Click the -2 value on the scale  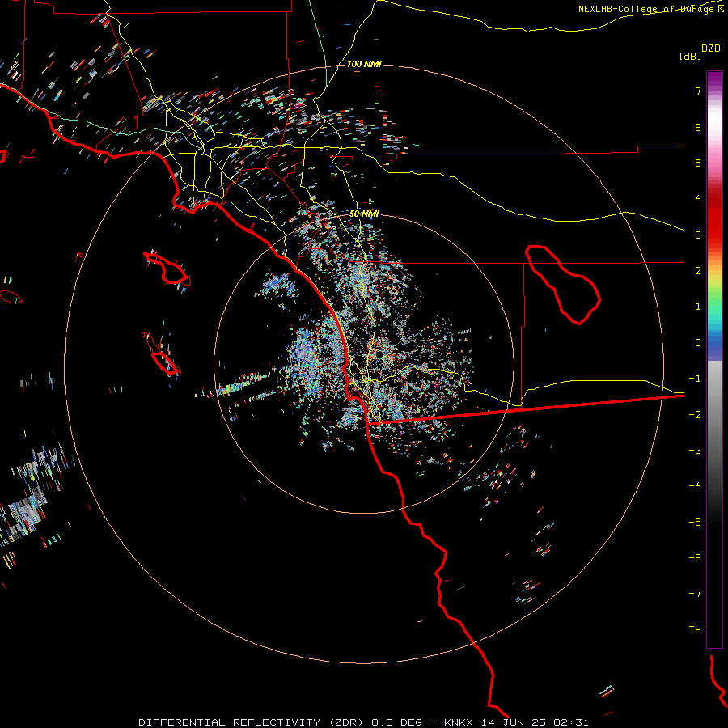coord(695,414)
